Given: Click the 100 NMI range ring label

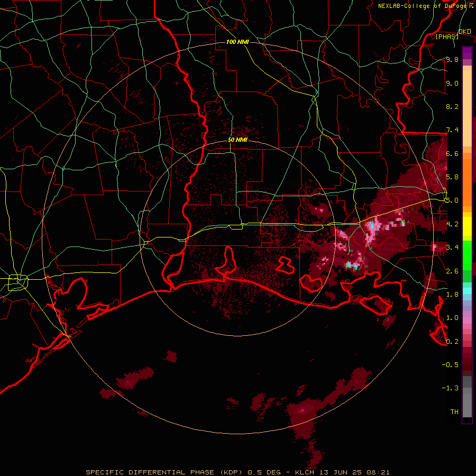Looking at the screenshot, I should point(237,42).
